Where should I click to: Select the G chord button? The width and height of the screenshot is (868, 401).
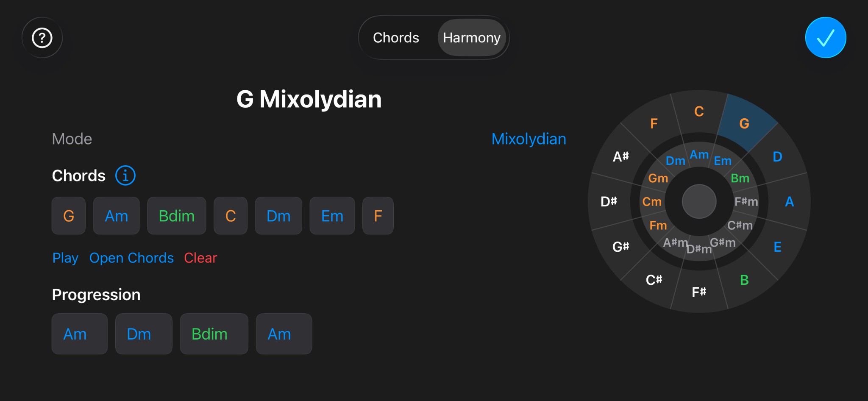tap(69, 216)
